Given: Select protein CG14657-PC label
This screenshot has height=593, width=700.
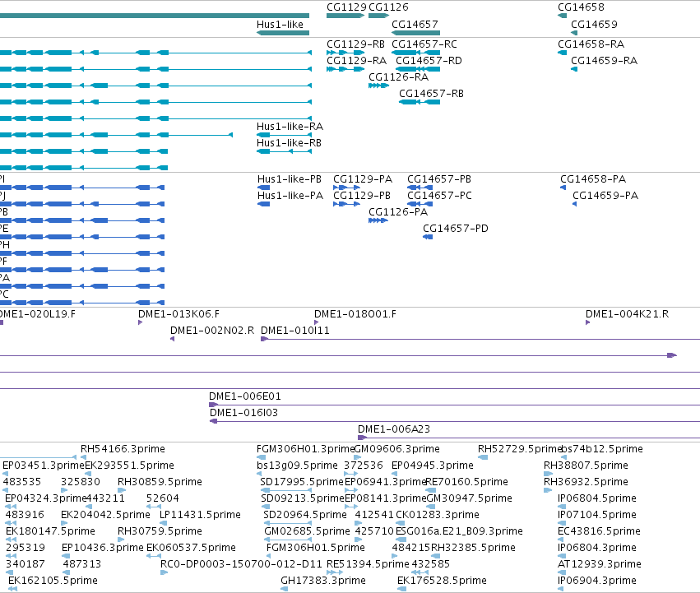Looking at the screenshot, I should (x=440, y=196).
